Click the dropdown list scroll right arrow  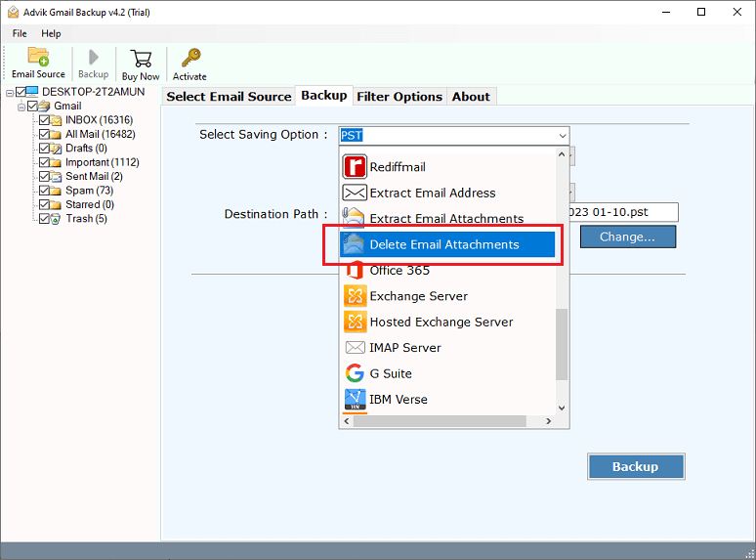[548, 421]
